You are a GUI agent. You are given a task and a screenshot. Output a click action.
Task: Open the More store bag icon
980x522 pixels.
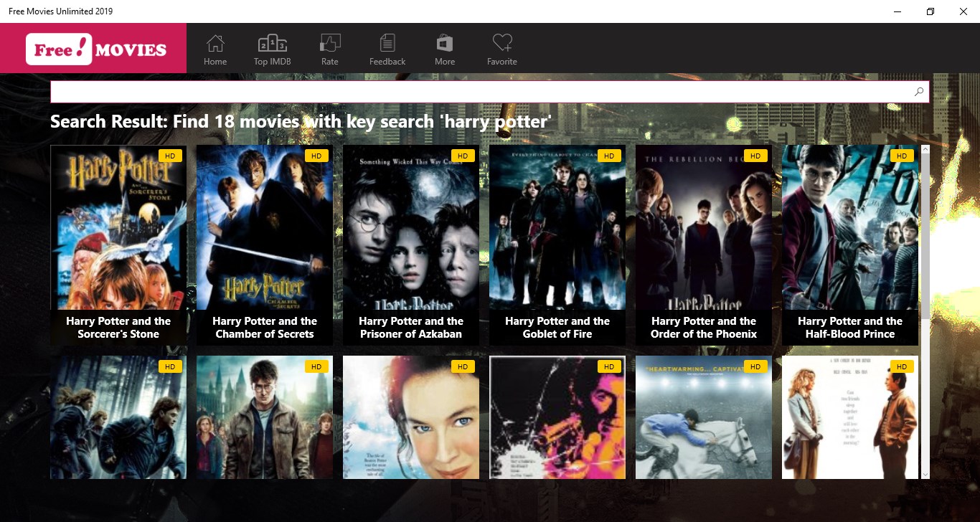pos(445,43)
